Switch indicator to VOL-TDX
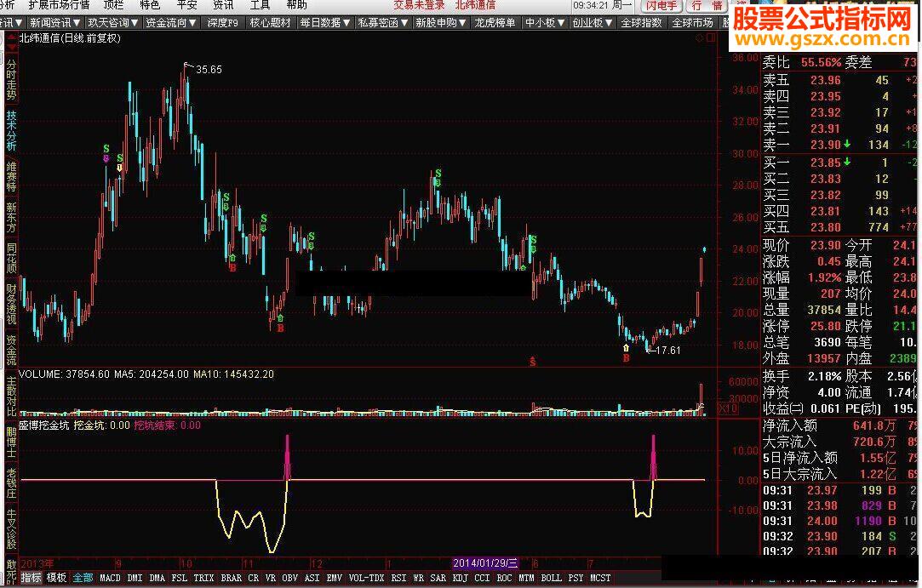The image size is (922, 588). click(x=366, y=578)
